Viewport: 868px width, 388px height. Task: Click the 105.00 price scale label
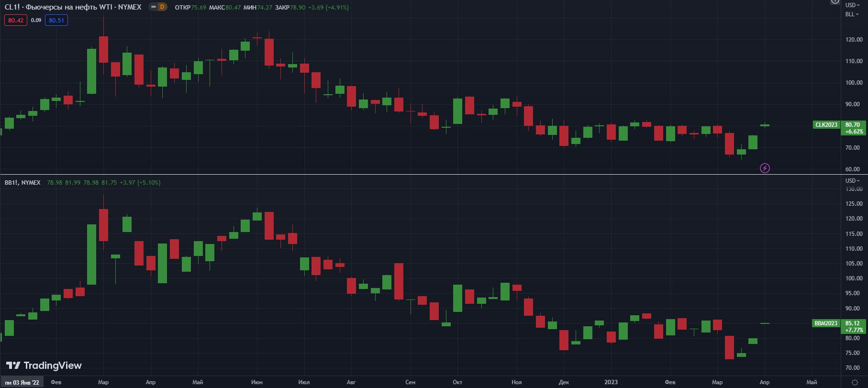pos(854,264)
